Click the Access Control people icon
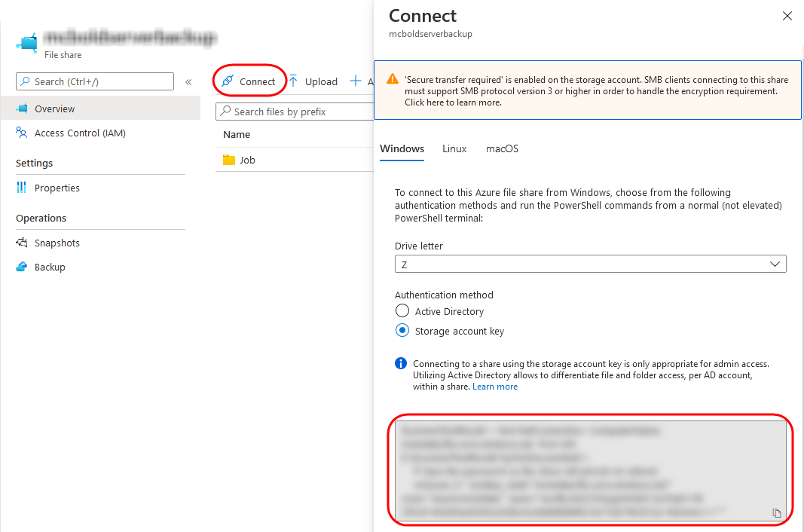The image size is (804, 532). point(22,133)
